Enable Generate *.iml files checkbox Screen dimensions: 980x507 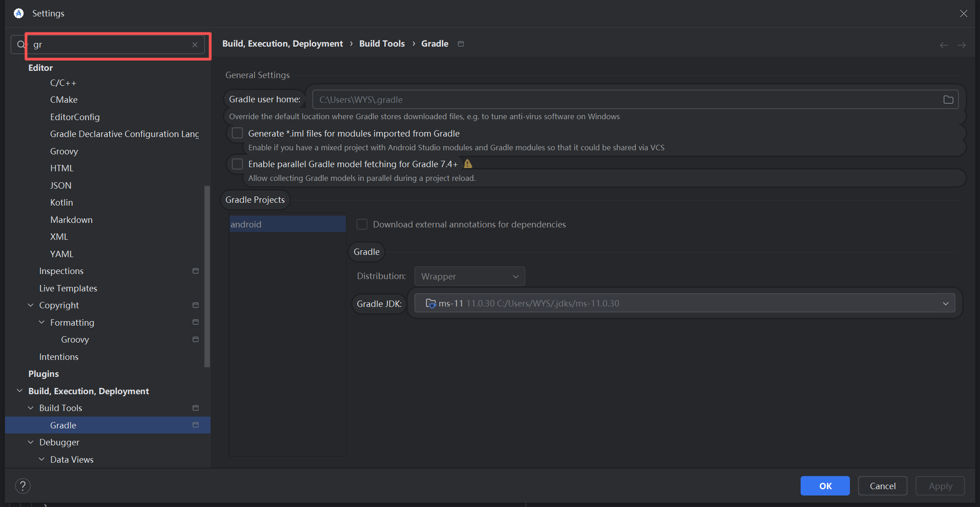click(237, 133)
